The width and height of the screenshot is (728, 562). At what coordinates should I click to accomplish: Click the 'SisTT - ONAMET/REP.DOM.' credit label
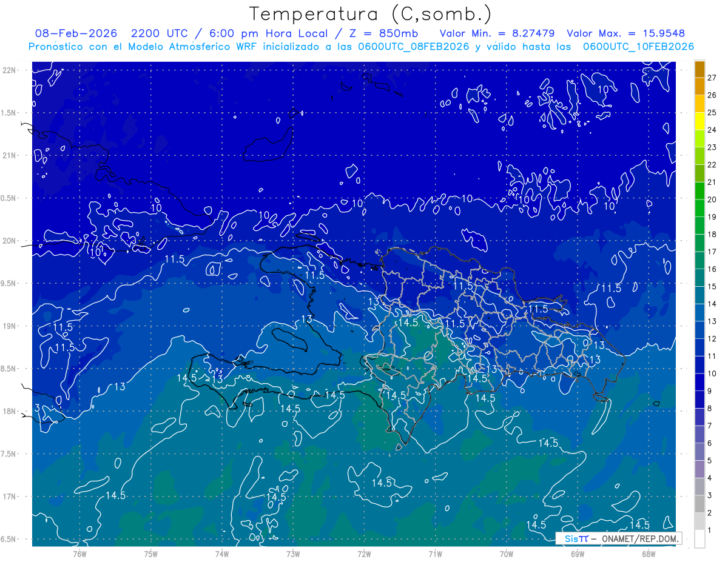click(x=618, y=538)
